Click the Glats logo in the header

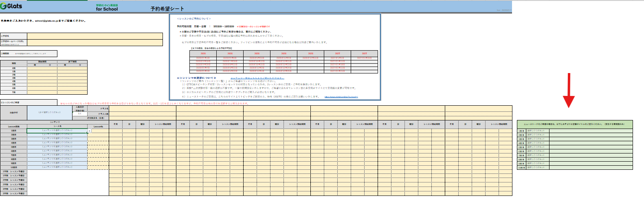(11, 6)
